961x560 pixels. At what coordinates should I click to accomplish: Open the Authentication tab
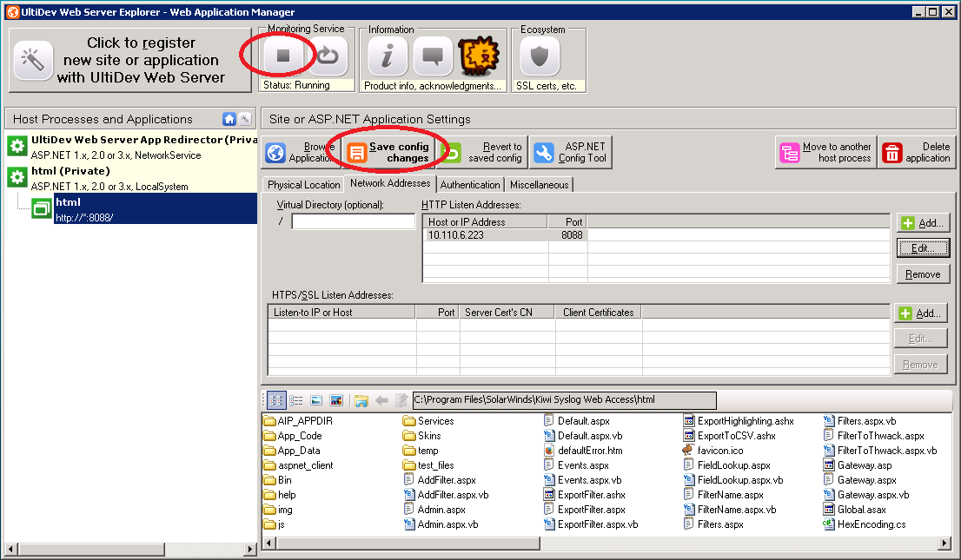[470, 184]
